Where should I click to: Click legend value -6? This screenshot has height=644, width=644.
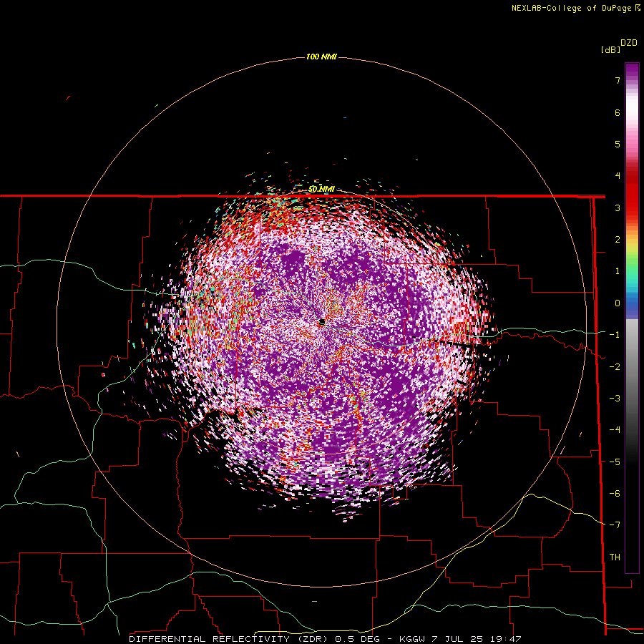coord(615,494)
